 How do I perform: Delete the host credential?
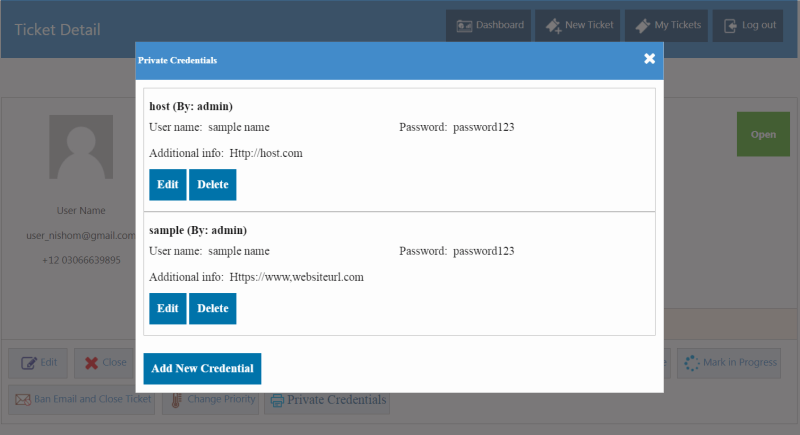(212, 185)
